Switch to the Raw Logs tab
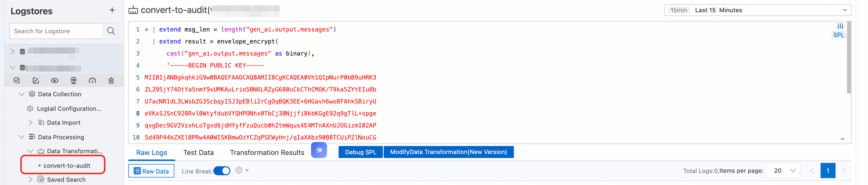This screenshot has width=868, height=185. click(x=152, y=152)
